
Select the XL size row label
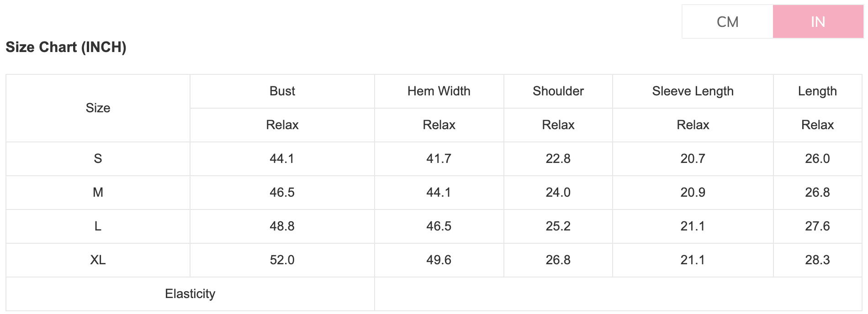click(98, 260)
